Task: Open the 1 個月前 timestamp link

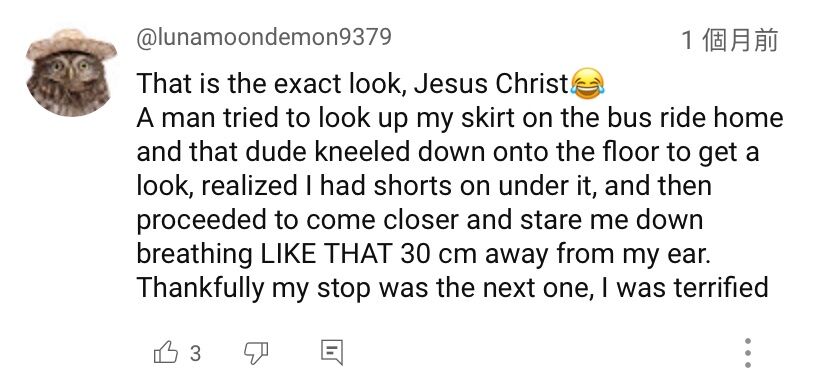Action: tap(729, 40)
